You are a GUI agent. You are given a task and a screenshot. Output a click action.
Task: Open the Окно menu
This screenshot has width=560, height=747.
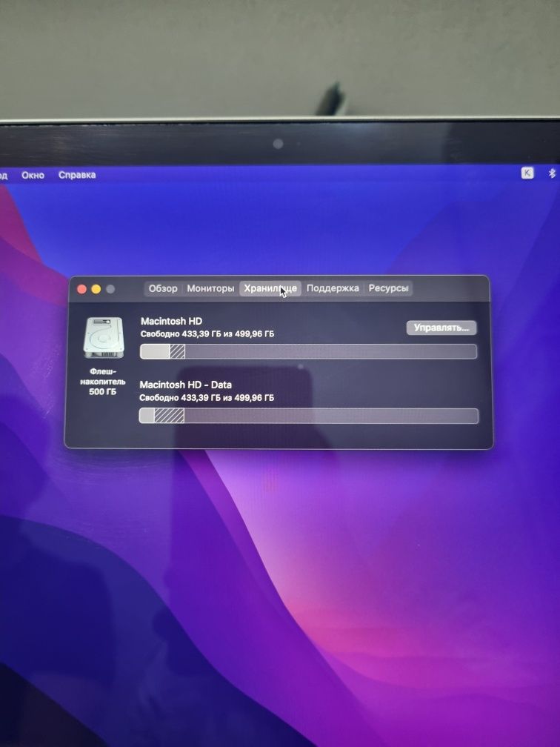[33, 176]
